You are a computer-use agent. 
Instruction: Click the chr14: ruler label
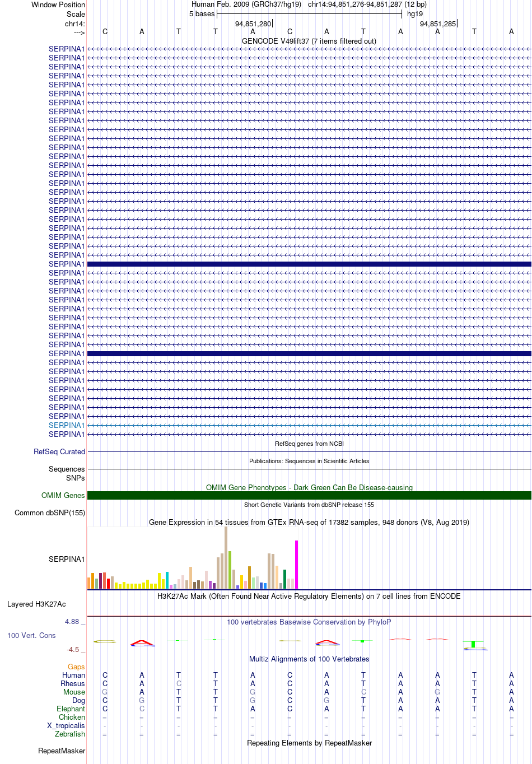click(x=75, y=24)
